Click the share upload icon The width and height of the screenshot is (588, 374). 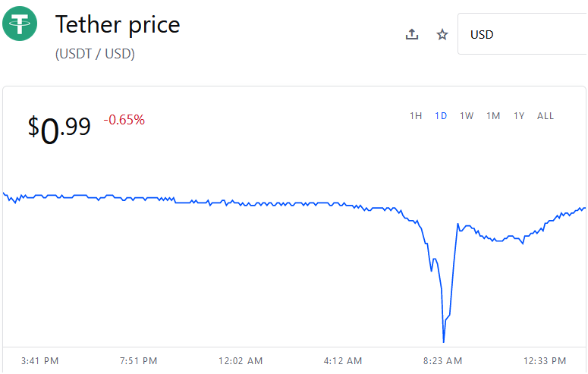click(412, 34)
